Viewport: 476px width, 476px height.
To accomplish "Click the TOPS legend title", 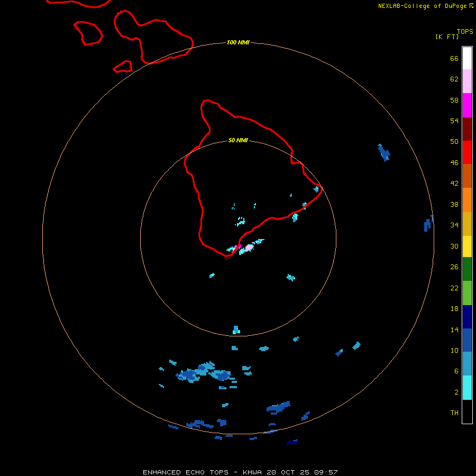I will point(465,31).
